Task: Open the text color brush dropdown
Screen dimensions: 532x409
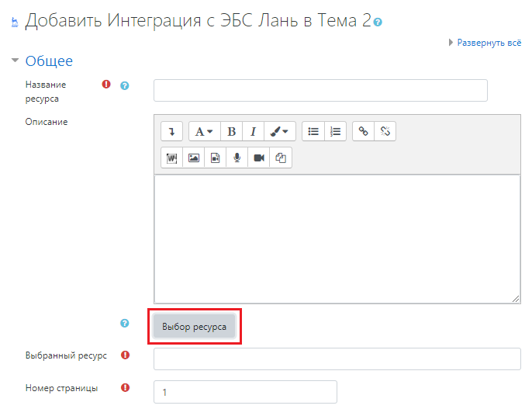Action: coord(279,131)
